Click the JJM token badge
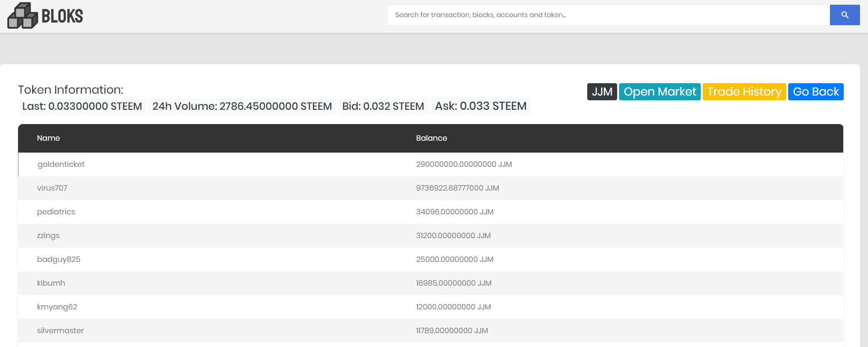This screenshot has height=347, width=868. click(602, 92)
